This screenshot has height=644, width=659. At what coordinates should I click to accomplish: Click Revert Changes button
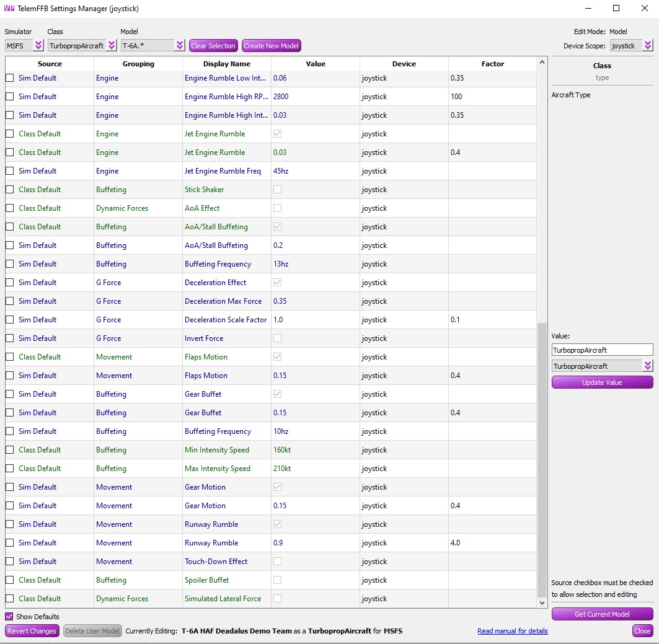click(32, 631)
